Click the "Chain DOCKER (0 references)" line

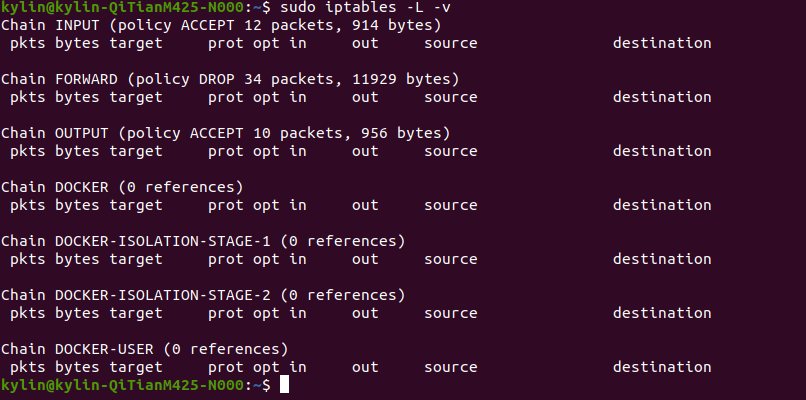click(x=122, y=187)
